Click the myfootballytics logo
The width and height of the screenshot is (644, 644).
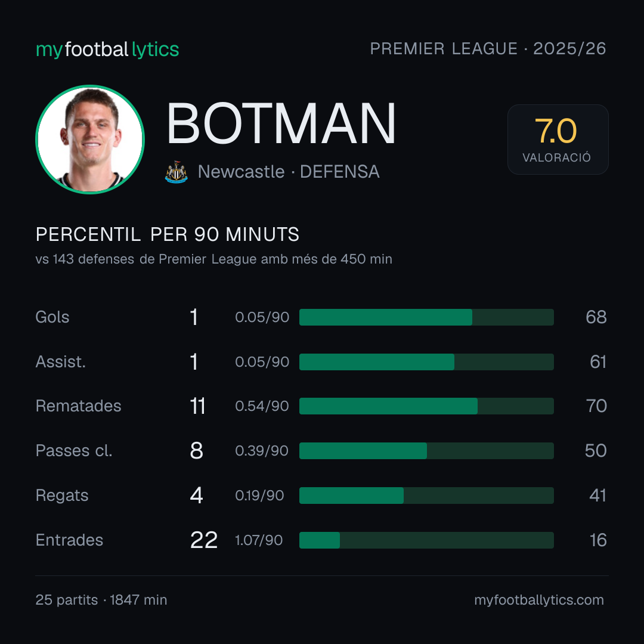tap(107, 49)
